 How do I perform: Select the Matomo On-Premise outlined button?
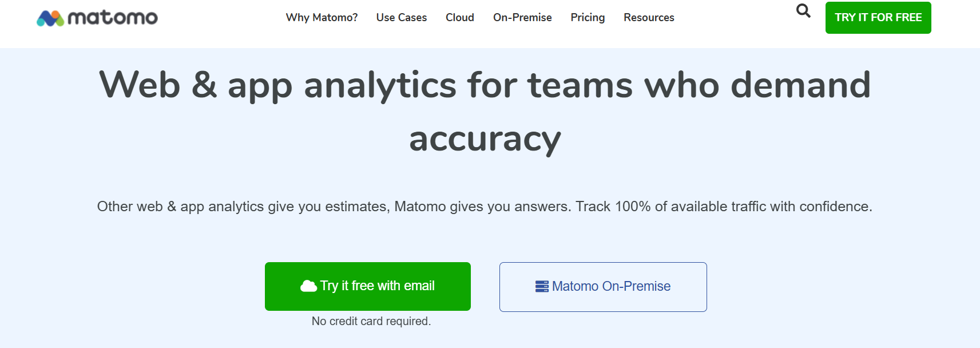pyautogui.click(x=603, y=286)
